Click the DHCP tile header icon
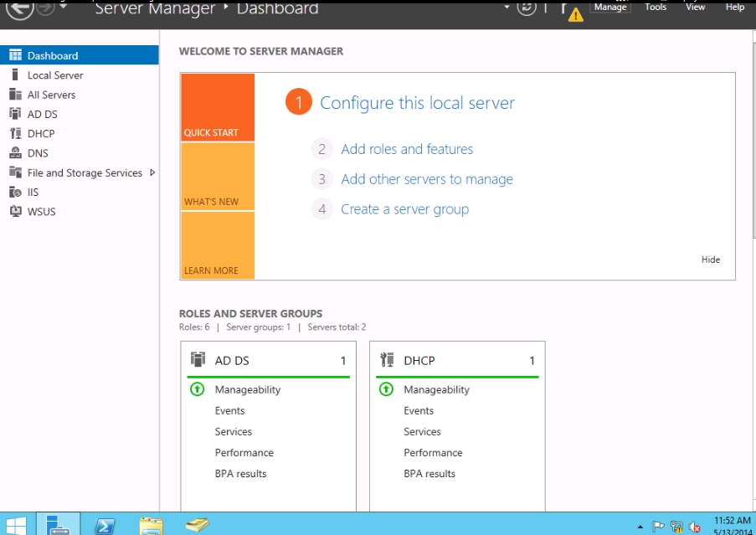 [x=387, y=359]
